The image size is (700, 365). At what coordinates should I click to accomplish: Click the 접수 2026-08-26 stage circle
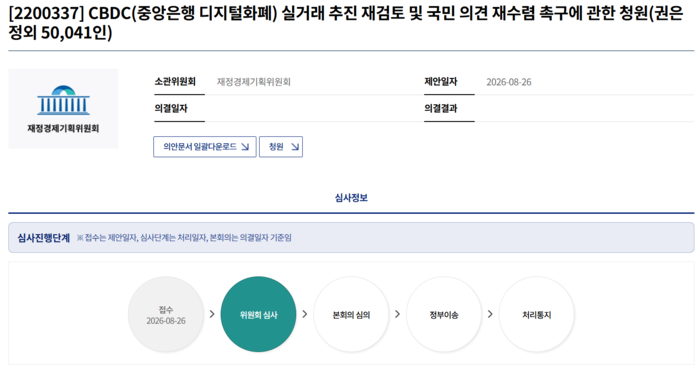coord(166,314)
